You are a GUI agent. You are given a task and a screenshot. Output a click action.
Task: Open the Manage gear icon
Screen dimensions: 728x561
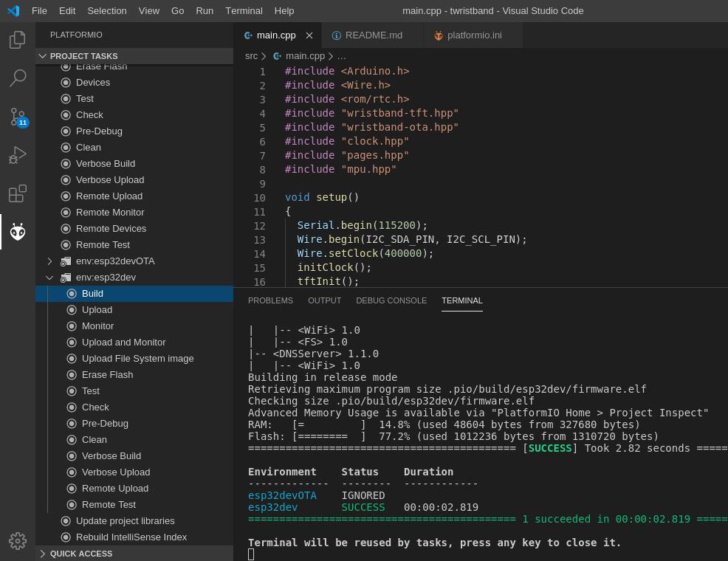pos(18,540)
